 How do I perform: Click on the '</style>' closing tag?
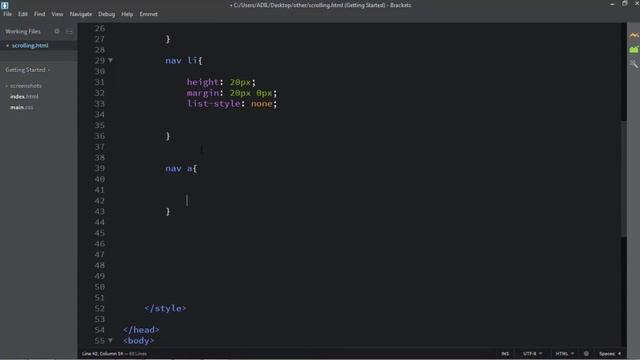[x=165, y=308]
